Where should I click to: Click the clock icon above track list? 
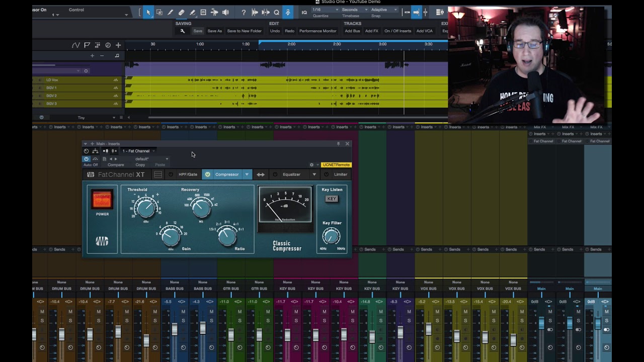click(x=108, y=45)
